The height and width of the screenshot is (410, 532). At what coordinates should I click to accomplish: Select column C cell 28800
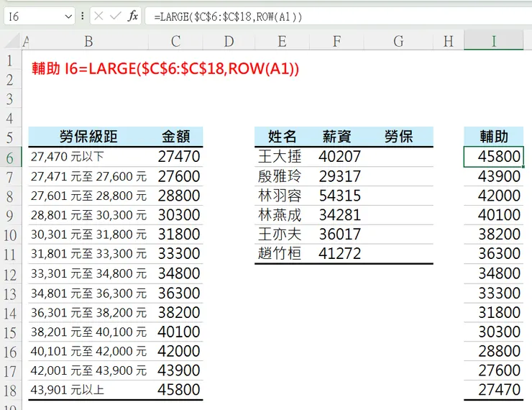tap(175, 196)
